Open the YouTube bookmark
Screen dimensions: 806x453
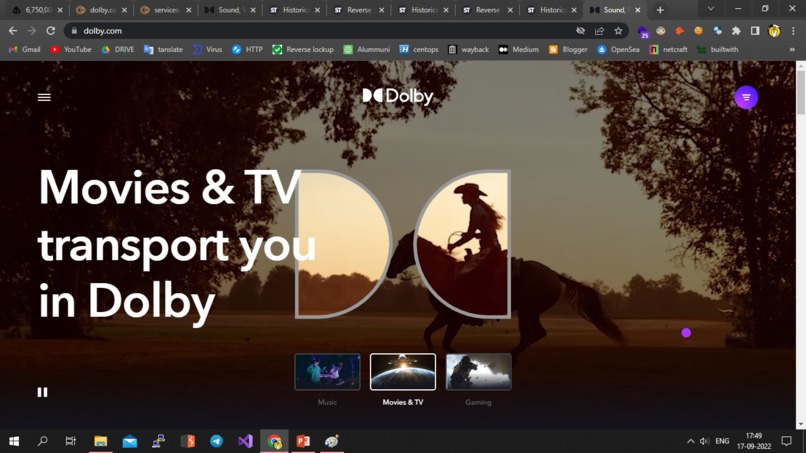pyautogui.click(x=70, y=49)
